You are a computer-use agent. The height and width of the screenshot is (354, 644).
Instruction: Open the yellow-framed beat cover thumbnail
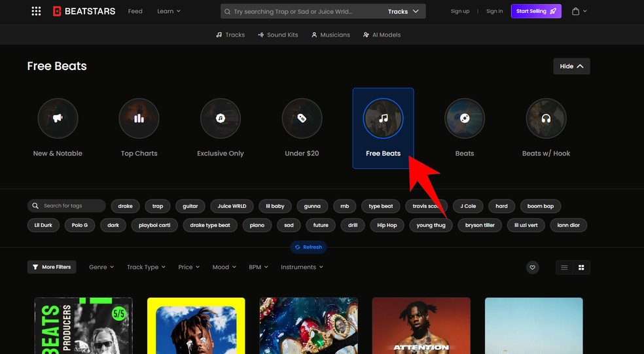pos(196,326)
